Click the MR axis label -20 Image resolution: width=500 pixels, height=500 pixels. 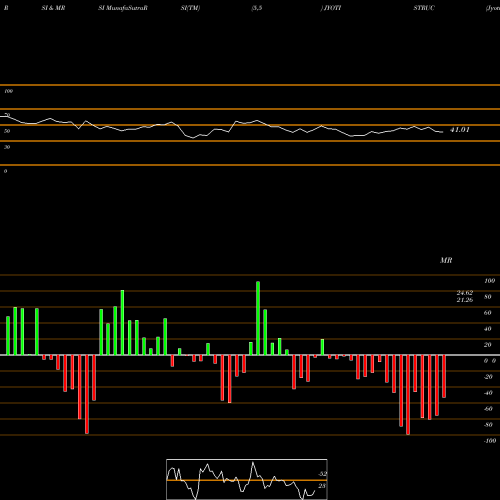pyautogui.click(x=488, y=377)
